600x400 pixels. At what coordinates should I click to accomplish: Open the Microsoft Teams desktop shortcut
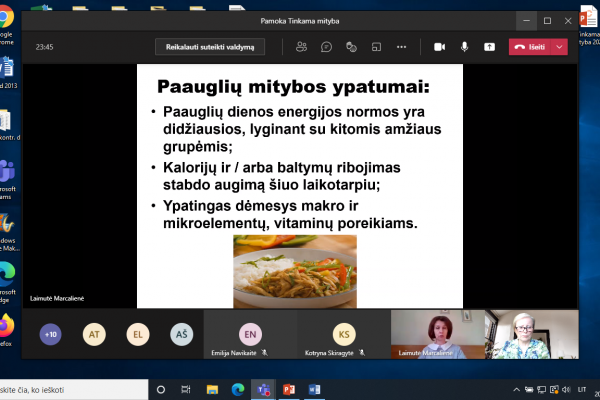coord(8,180)
